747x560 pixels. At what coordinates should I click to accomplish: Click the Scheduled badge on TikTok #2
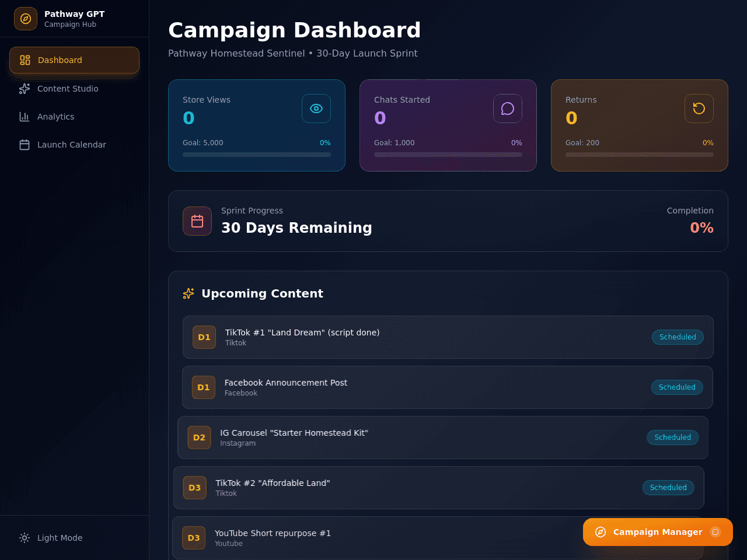[668, 488]
